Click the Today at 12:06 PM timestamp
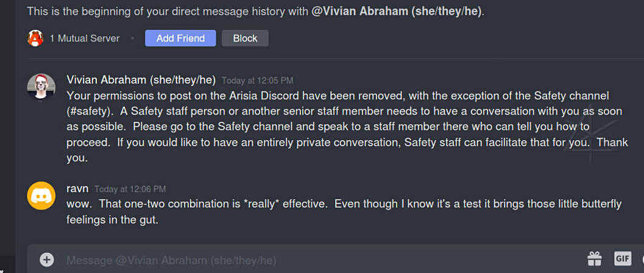Screen dimensions: 644x273 click(x=130, y=189)
